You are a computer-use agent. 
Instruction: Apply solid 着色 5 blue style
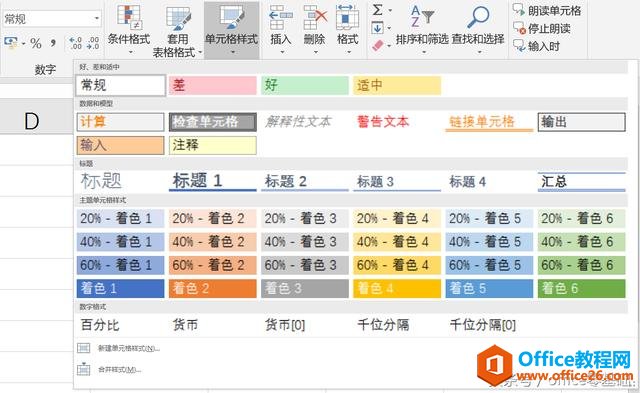[x=489, y=289]
